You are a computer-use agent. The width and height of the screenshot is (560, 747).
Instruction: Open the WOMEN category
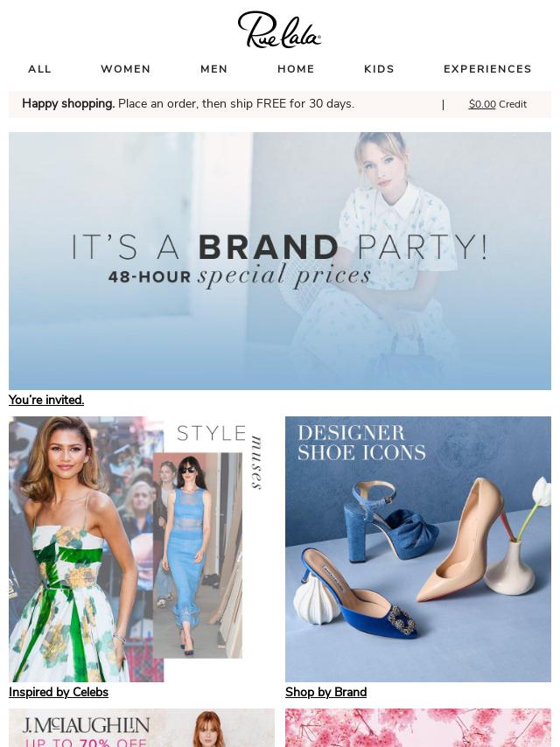coord(126,69)
